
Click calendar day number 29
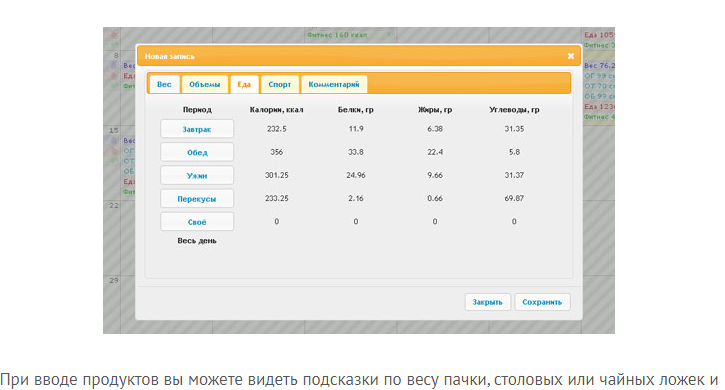[114, 280]
